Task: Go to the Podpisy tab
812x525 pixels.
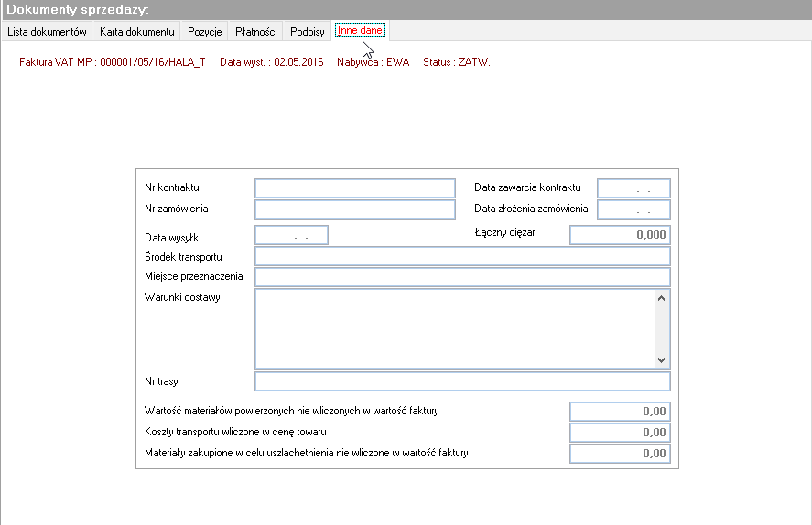Action: (x=307, y=31)
